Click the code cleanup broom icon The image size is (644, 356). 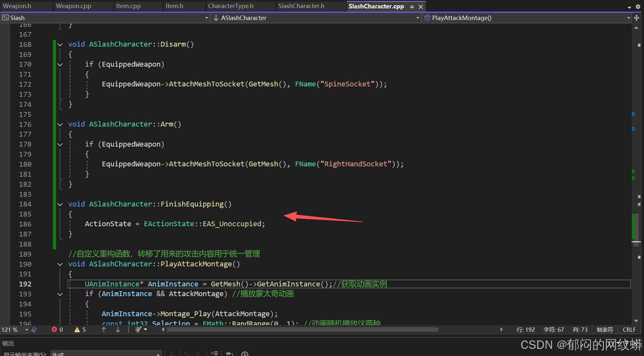coord(138,329)
